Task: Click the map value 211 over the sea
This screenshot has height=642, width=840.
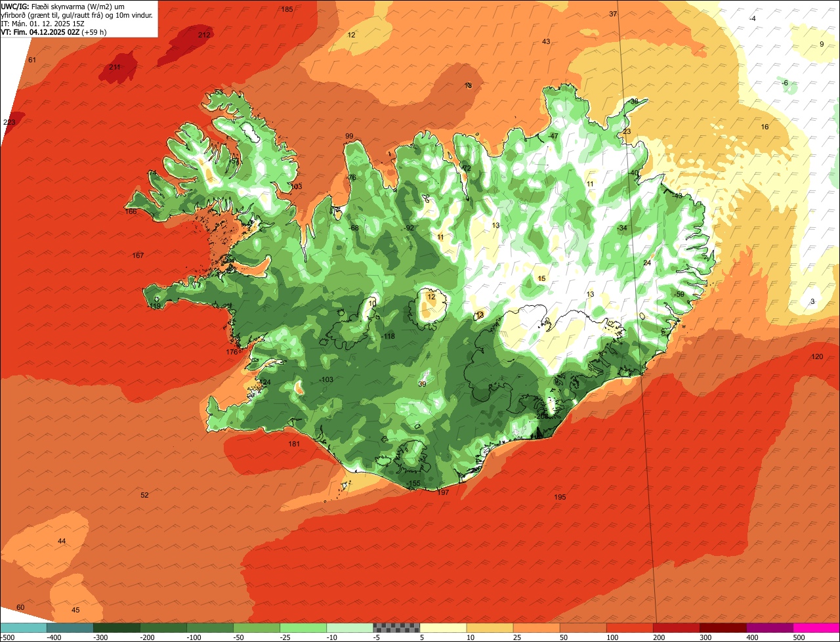Action: [115, 68]
